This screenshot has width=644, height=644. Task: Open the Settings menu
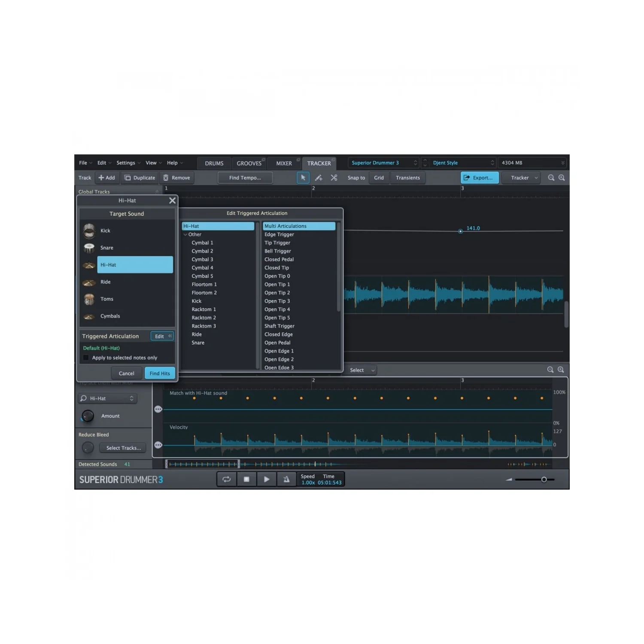[128, 163]
